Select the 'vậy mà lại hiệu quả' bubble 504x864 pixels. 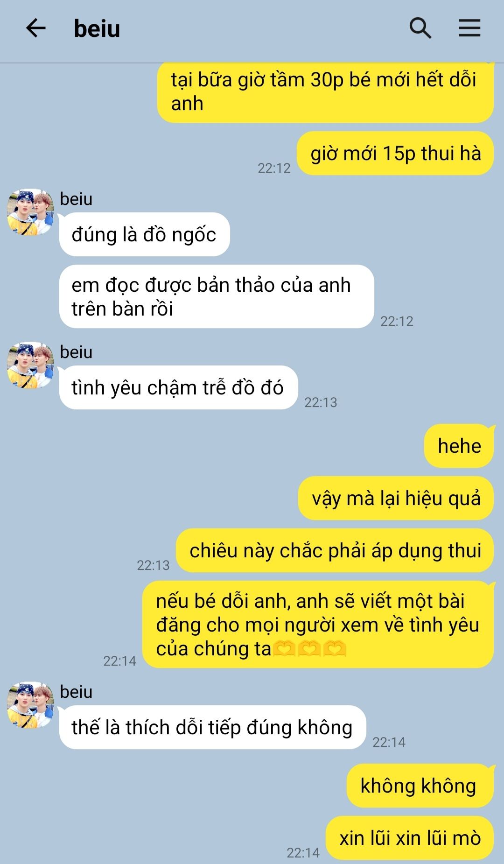point(396,498)
